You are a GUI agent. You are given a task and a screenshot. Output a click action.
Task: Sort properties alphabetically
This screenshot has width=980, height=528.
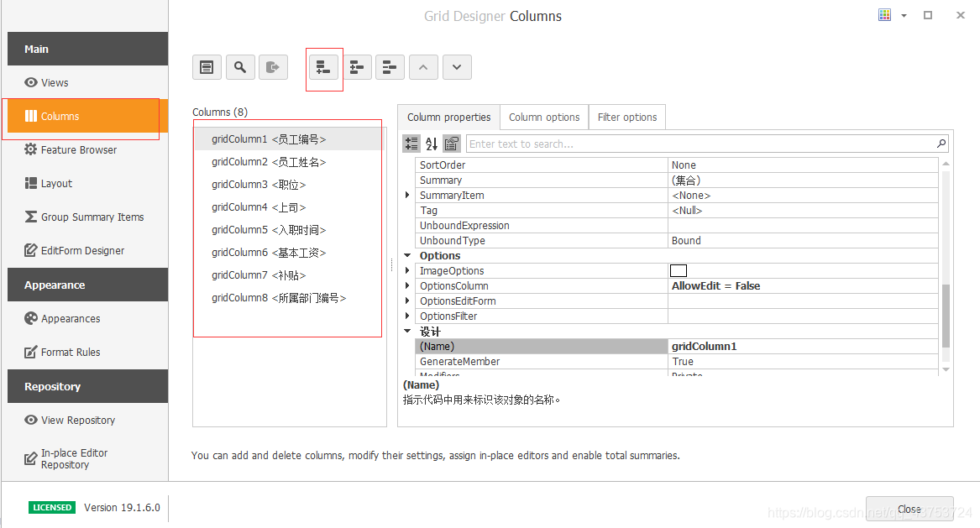pyautogui.click(x=432, y=144)
